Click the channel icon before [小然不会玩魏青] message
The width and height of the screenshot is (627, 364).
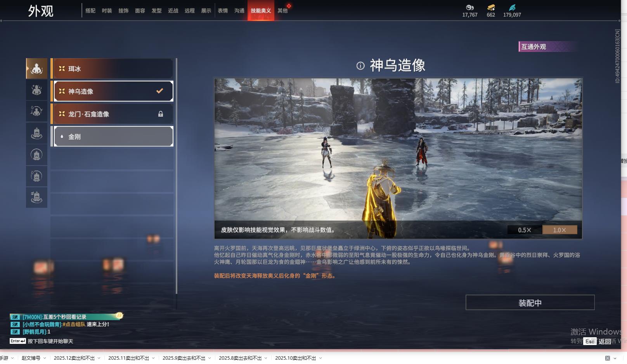(x=15, y=324)
